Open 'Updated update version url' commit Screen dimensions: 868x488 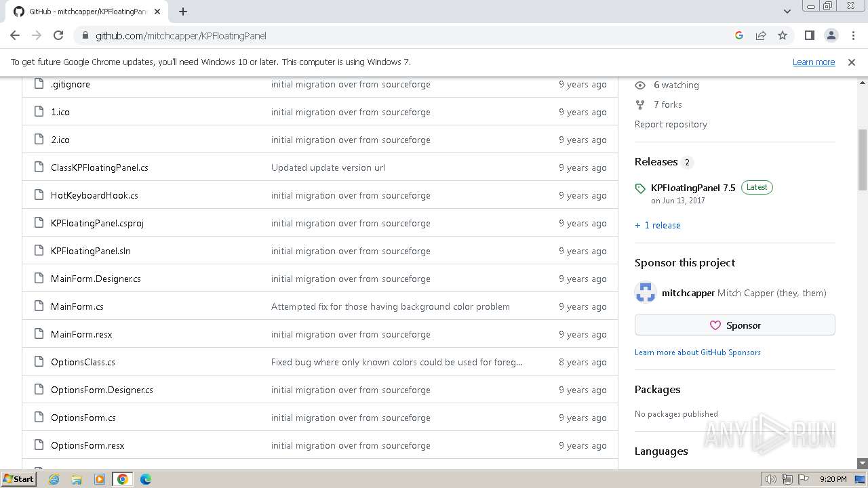328,167
